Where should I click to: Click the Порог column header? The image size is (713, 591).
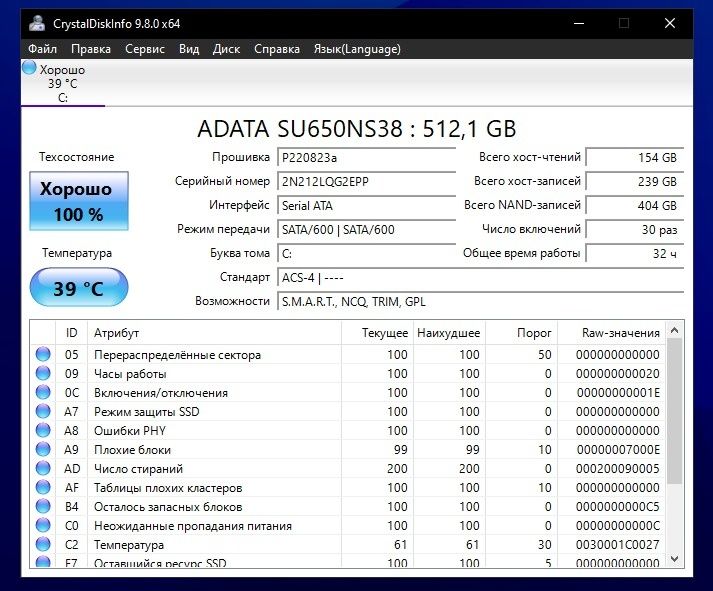tap(522, 333)
